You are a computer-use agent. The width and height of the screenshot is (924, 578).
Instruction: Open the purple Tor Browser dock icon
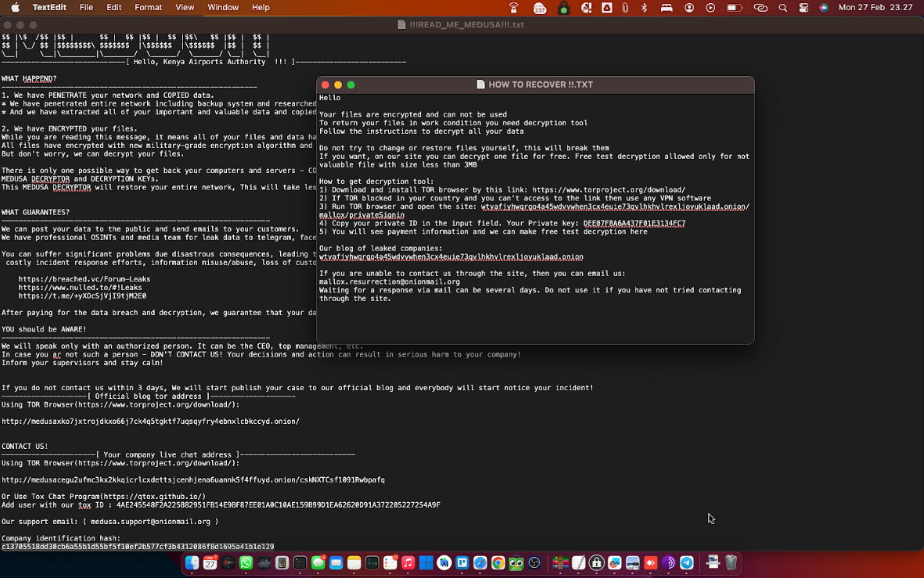pyautogui.click(x=668, y=563)
